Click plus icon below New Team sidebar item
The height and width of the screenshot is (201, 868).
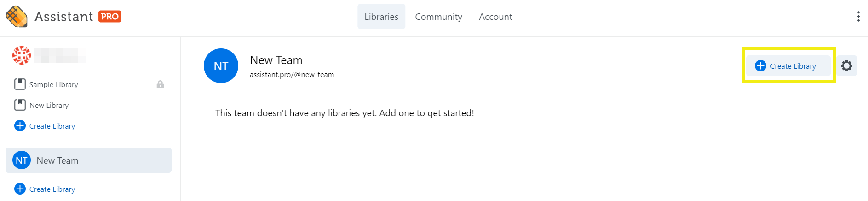[x=20, y=189]
